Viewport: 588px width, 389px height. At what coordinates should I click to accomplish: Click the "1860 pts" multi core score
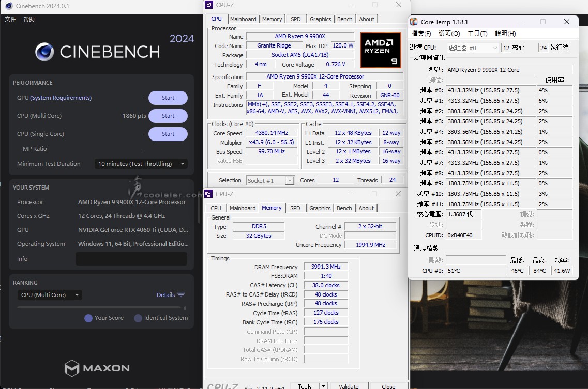point(134,116)
